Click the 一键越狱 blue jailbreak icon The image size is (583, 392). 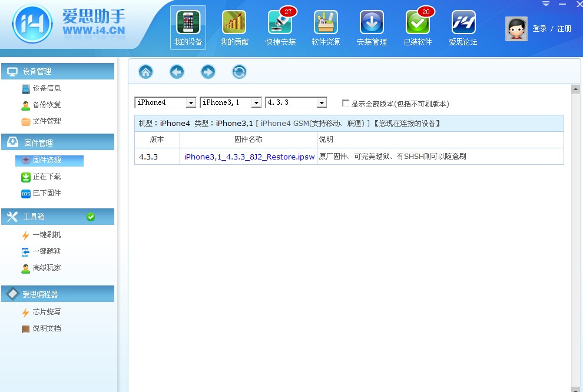pos(25,252)
